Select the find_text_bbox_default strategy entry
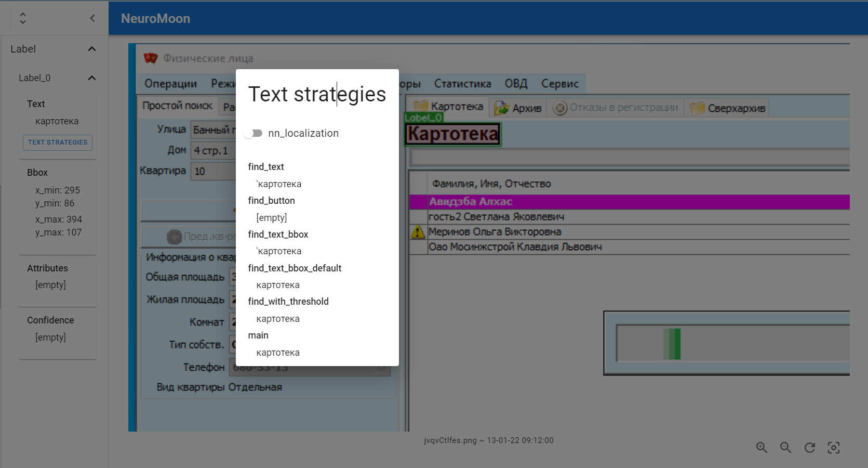The width and height of the screenshot is (868, 468). tap(295, 268)
